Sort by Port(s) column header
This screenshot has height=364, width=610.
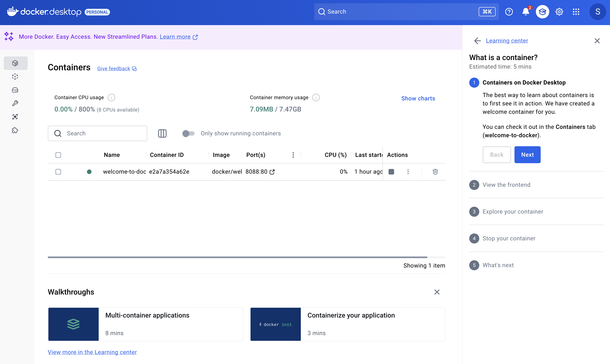[256, 155]
